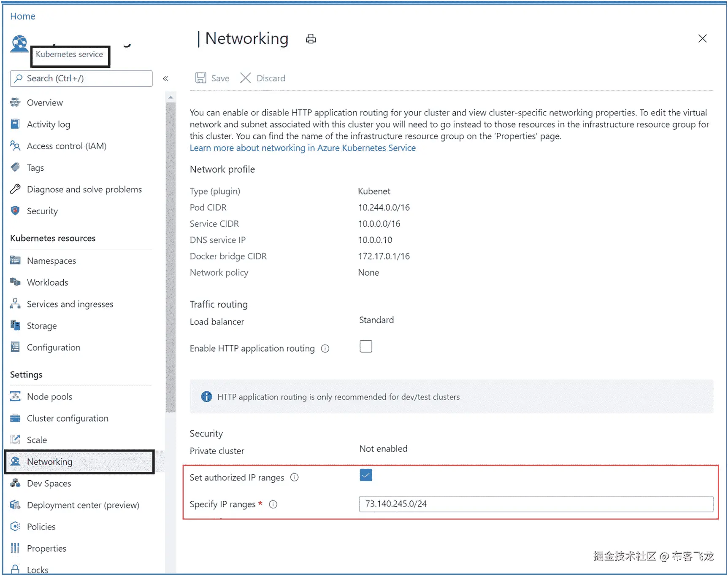
Task: Close the Networking blade
Action: point(702,38)
